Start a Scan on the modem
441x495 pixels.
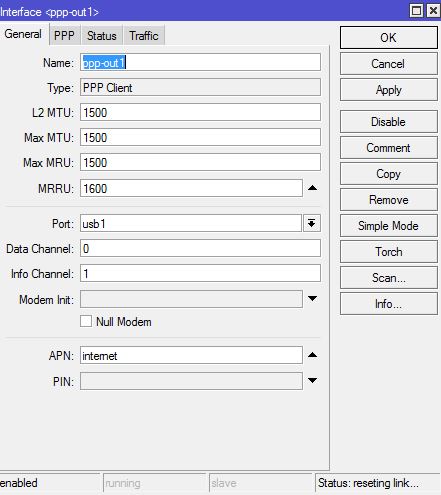[389, 278]
